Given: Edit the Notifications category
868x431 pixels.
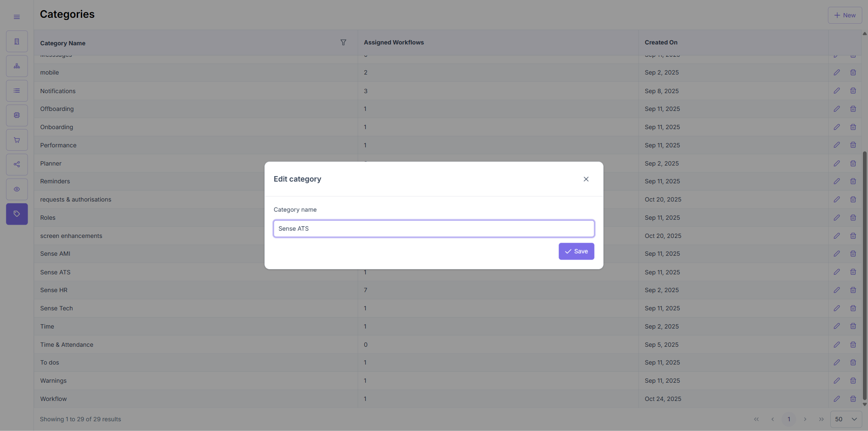Looking at the screenshot, I should [837, 91].
